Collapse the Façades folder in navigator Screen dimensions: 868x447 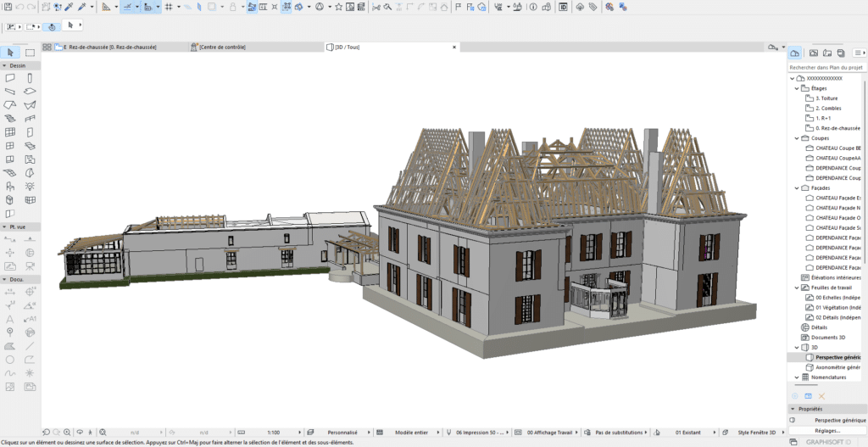click(x=797, y=187)
